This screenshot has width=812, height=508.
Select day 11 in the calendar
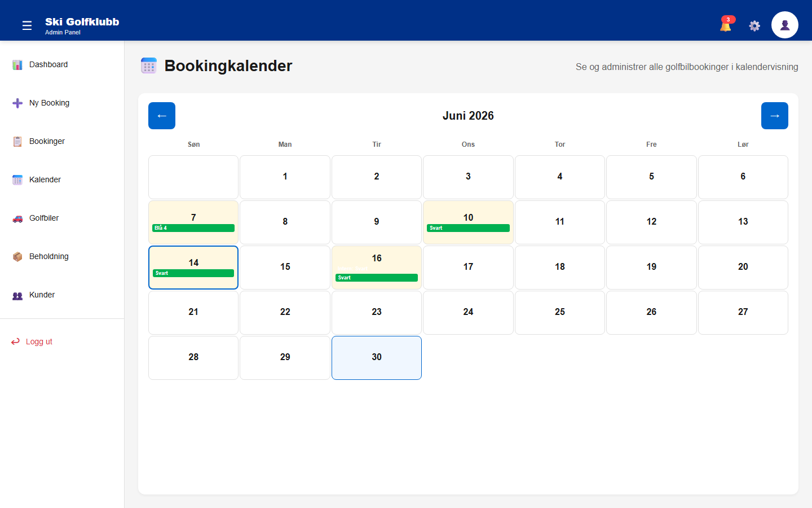click(x=560, y=222)
